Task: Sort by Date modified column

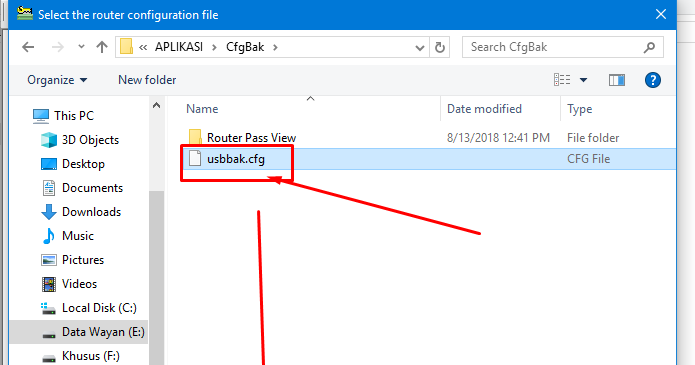Action: [x=484, y=109]
